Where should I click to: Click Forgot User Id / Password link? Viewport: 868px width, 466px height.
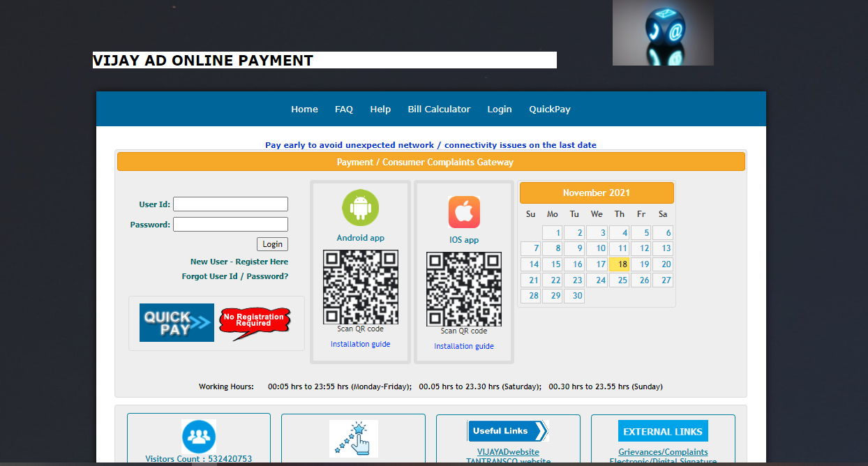coord(235,276)
